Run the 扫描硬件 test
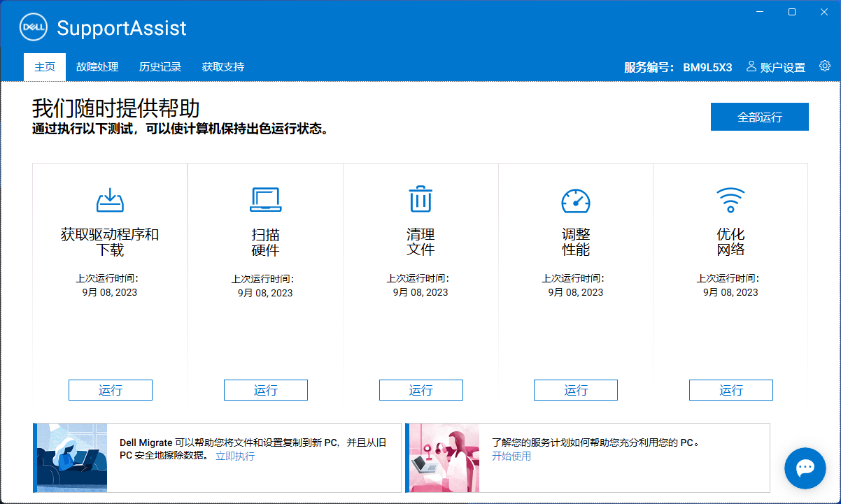841x504 pixels. (x=266, y=390)
